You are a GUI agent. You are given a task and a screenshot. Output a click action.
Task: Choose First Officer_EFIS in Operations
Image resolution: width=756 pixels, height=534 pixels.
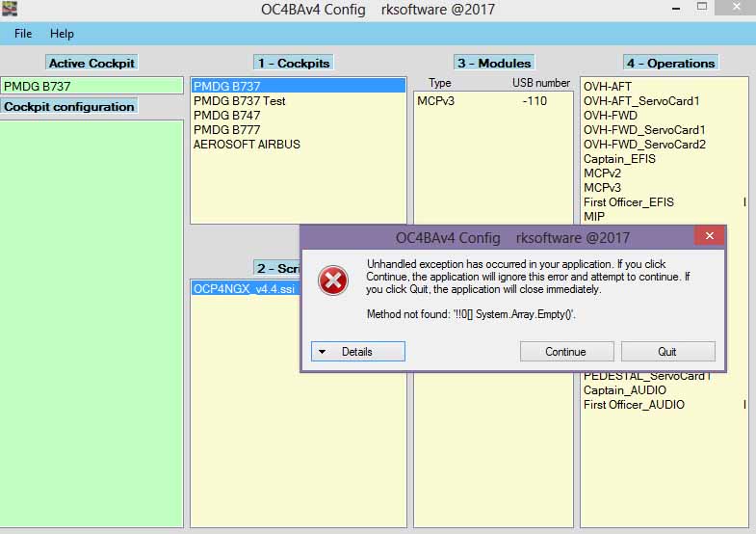click(629, 202)
